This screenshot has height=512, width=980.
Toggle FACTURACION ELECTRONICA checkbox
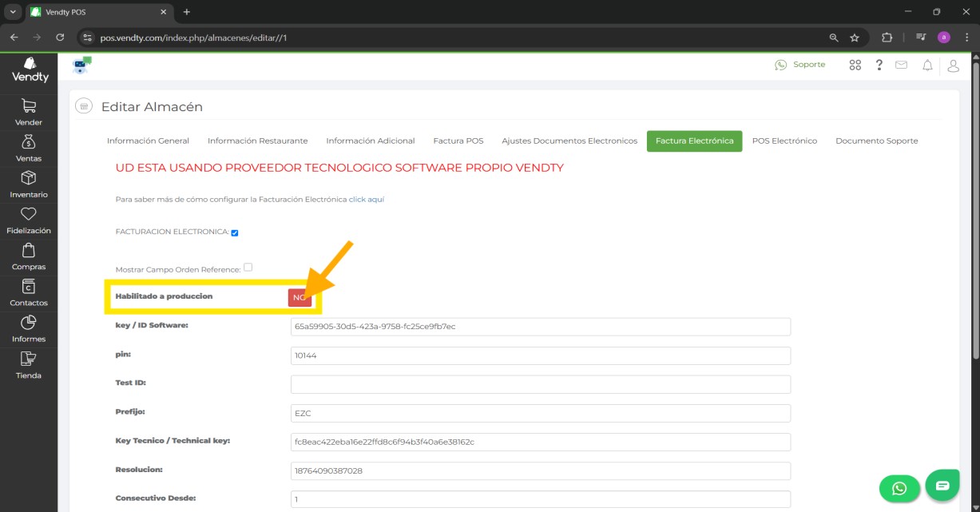(x=235, y=233)
